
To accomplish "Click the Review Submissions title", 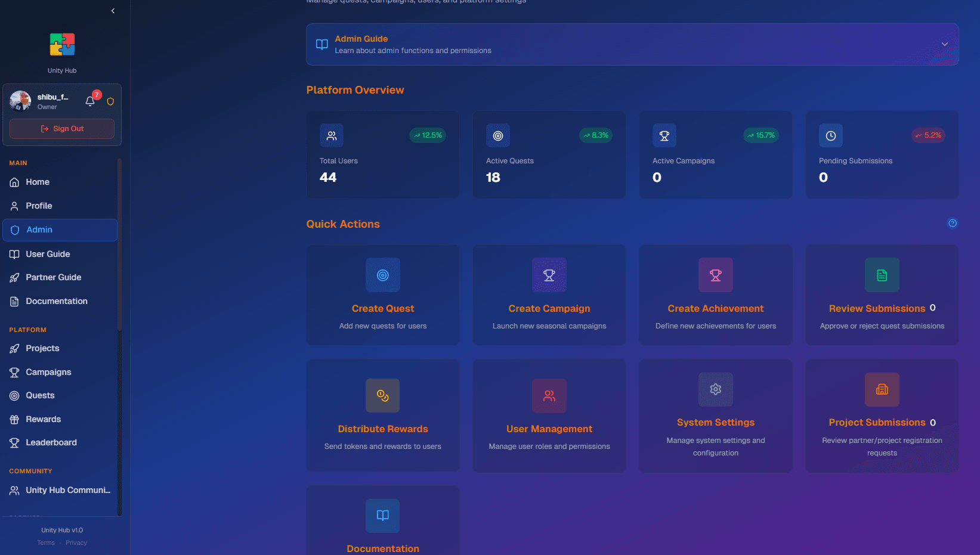I will [x=877, y=309].
